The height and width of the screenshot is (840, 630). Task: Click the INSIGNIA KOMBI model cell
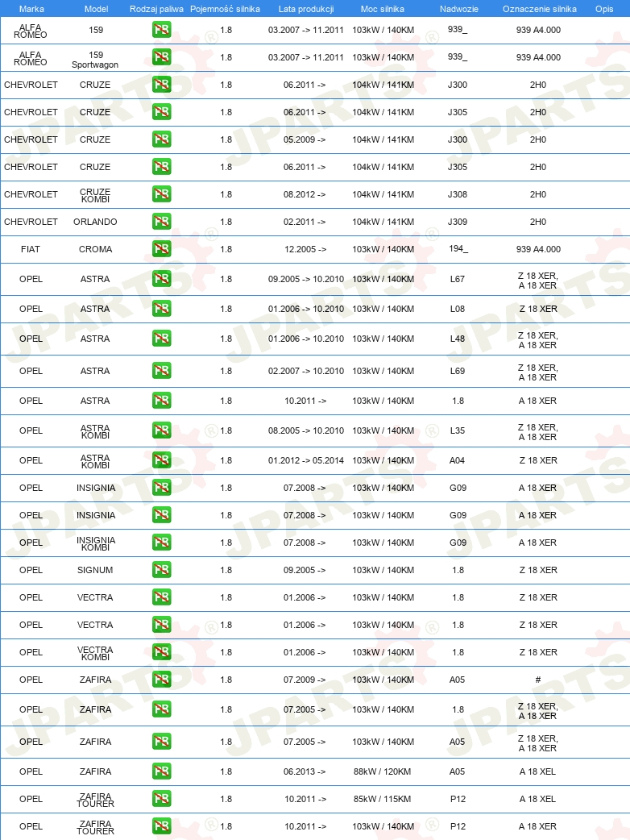click(96, 543)
